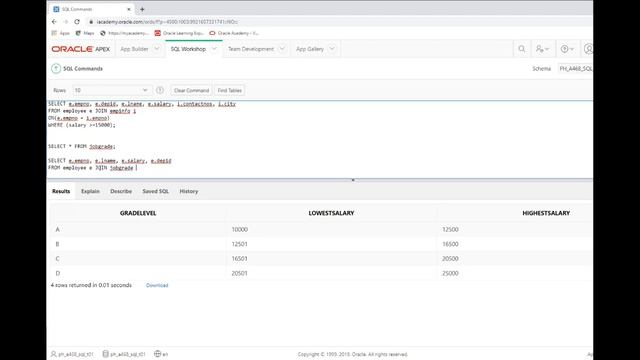Open the App Builder menu

click(134, 49)
